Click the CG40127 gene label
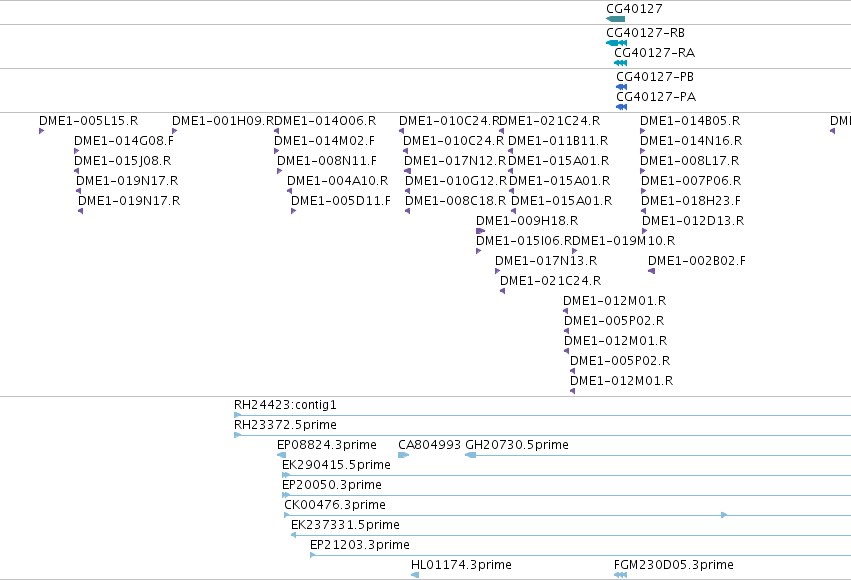The width and height of the screenshot is (851, 580). (634, 9)
